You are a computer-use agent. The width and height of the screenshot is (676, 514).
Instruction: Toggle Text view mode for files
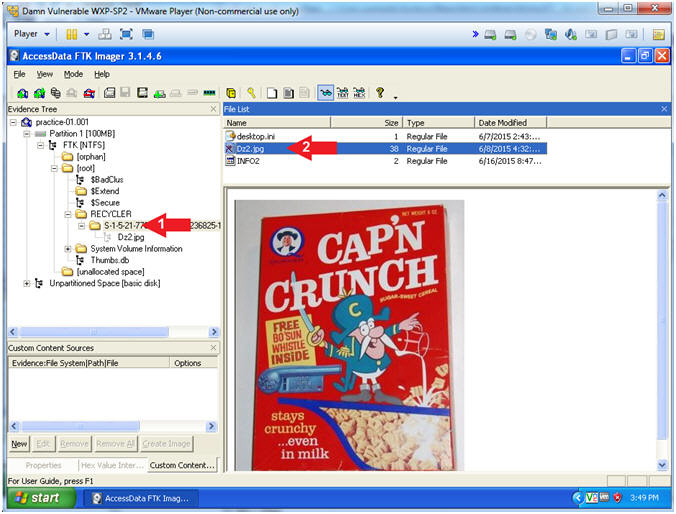click(343, 93)
